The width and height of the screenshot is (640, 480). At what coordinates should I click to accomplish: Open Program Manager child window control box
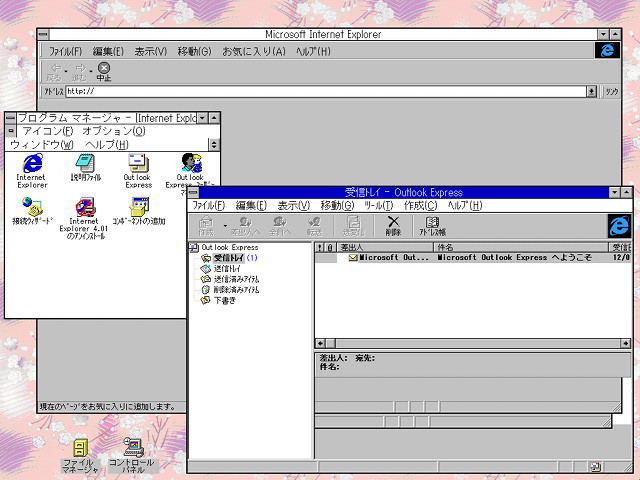(11, 131)
